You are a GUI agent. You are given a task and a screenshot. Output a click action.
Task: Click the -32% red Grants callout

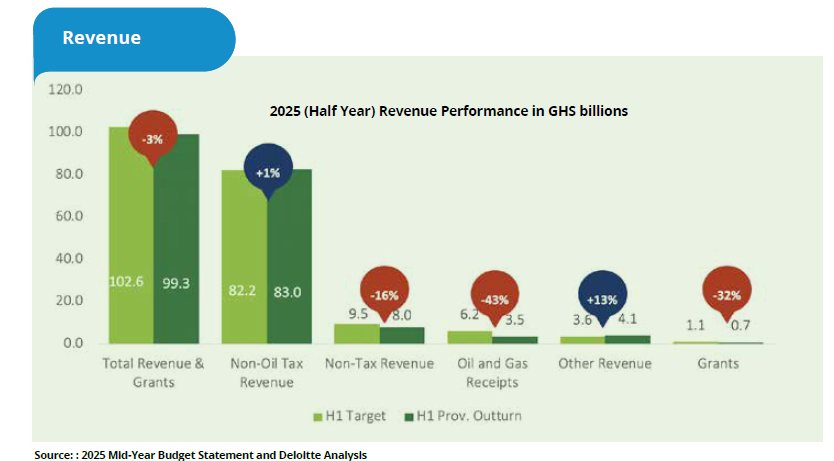[724, 294]
